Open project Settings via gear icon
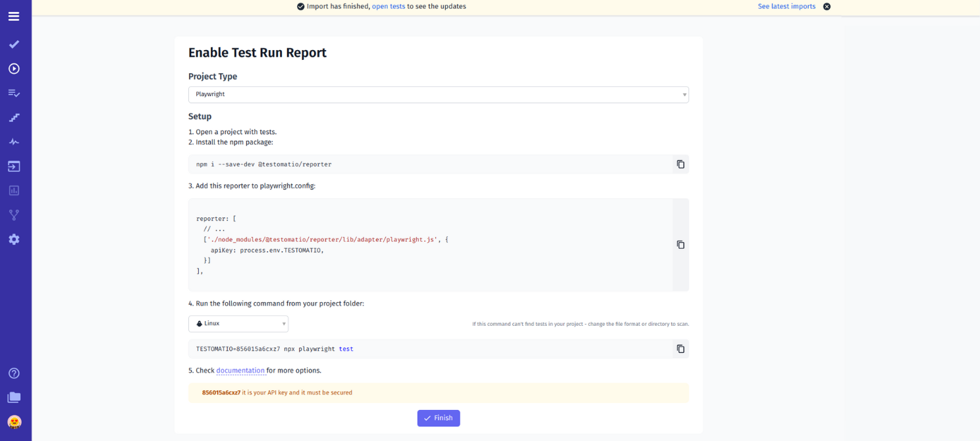This screenshot has width=980, height=441. point(14,239)
